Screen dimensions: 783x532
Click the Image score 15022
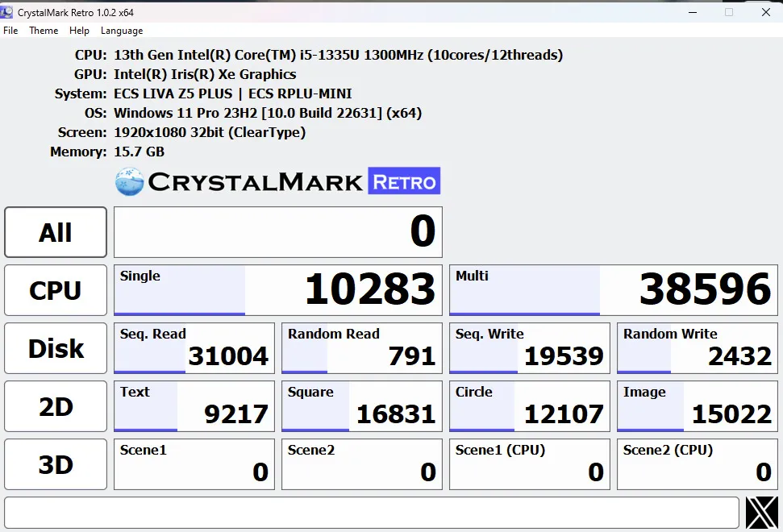click(x=698, y=406)
